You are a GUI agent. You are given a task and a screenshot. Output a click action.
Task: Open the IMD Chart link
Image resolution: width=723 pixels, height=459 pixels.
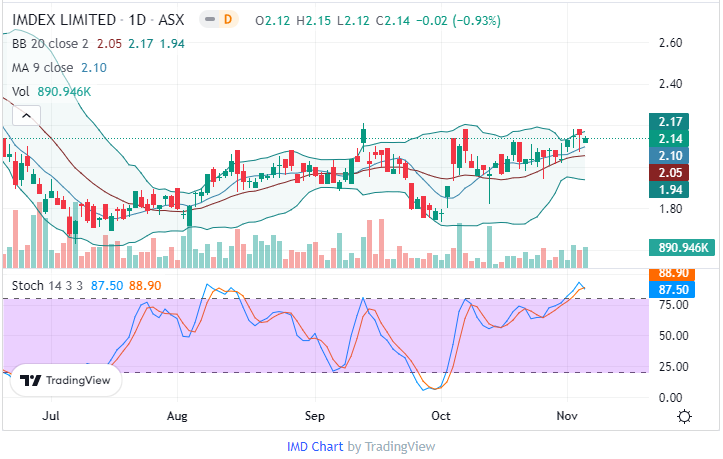click(x=314, y=446)
